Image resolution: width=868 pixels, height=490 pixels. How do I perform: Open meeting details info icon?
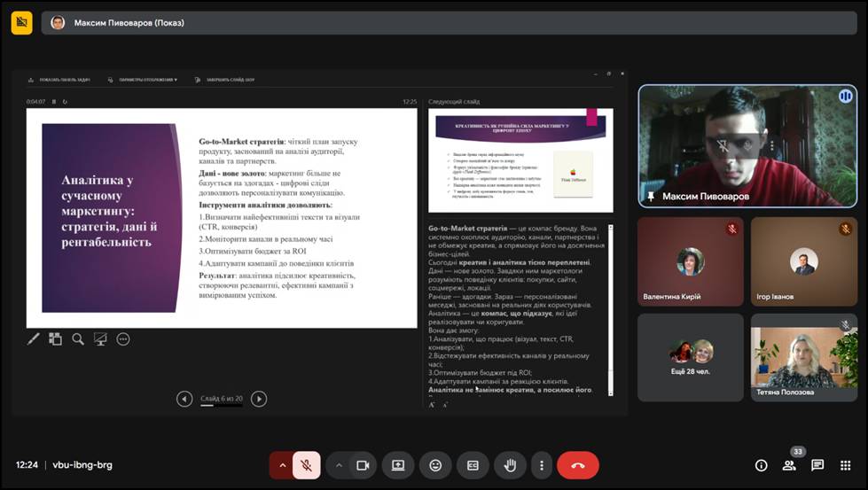(x=761, y=465)
